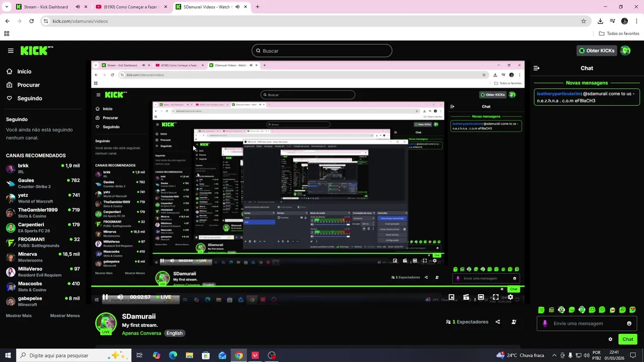Go back in the browser

click(7, 21)
